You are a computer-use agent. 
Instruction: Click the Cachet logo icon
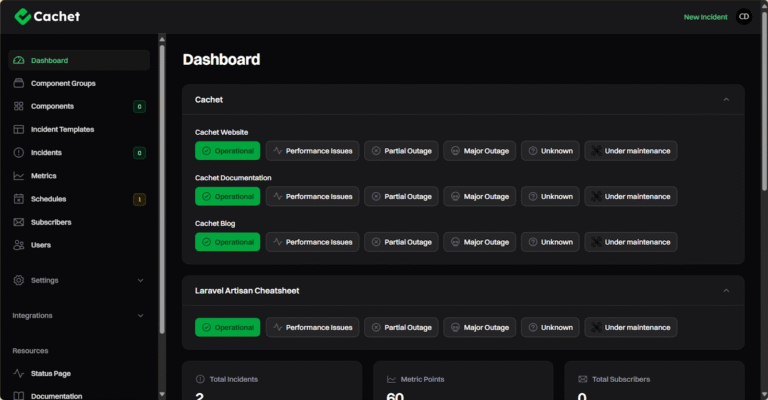tap(22, 16)
